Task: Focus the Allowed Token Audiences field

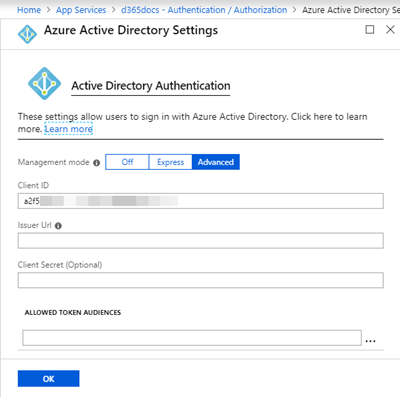Action: 192,338
